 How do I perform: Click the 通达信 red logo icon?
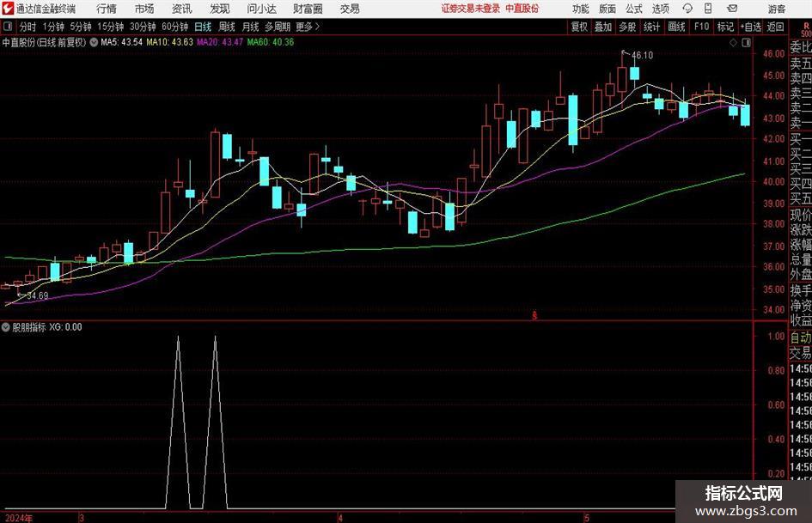[8, 9]
